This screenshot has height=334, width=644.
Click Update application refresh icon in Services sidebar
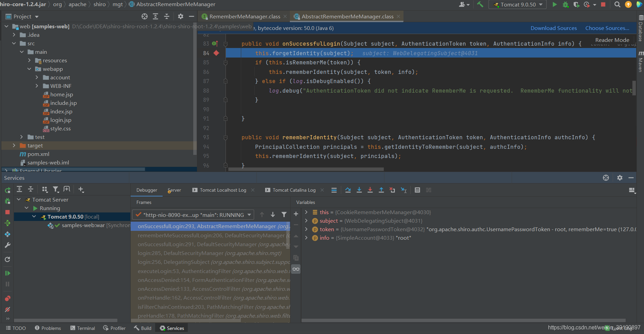click(7, 259)
